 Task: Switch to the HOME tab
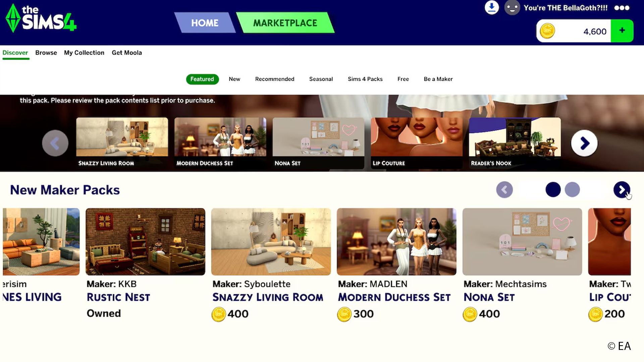(x=205, y=23)
